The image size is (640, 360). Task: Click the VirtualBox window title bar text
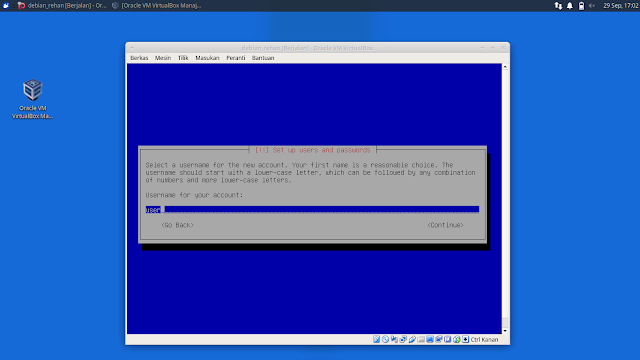click(307, 48)
